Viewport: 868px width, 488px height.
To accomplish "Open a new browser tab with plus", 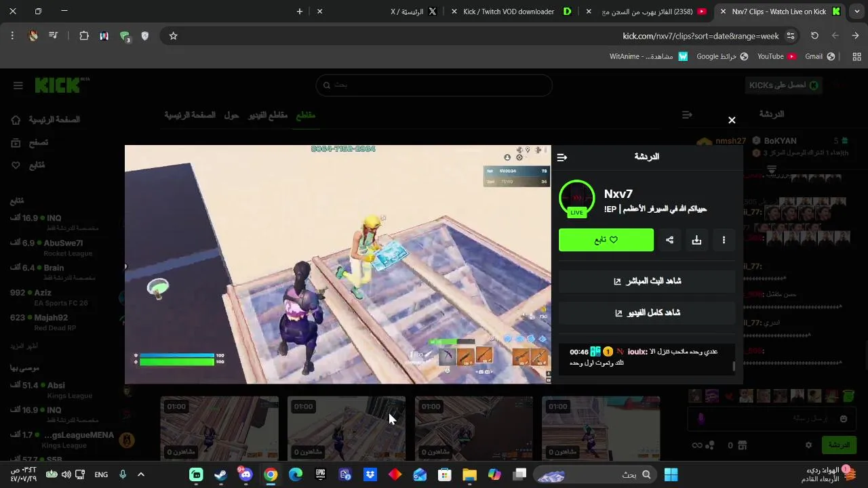I will coord(299,12).
